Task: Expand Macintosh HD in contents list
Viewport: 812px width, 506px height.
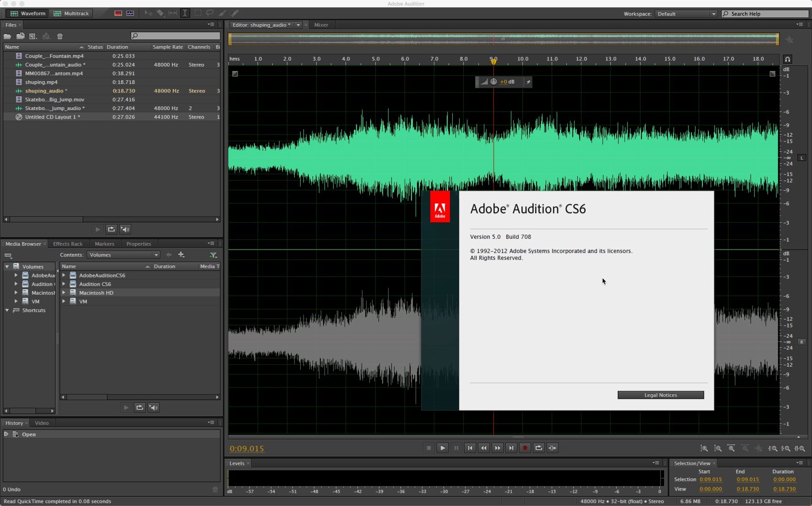Action: click(x=64, y=292)
